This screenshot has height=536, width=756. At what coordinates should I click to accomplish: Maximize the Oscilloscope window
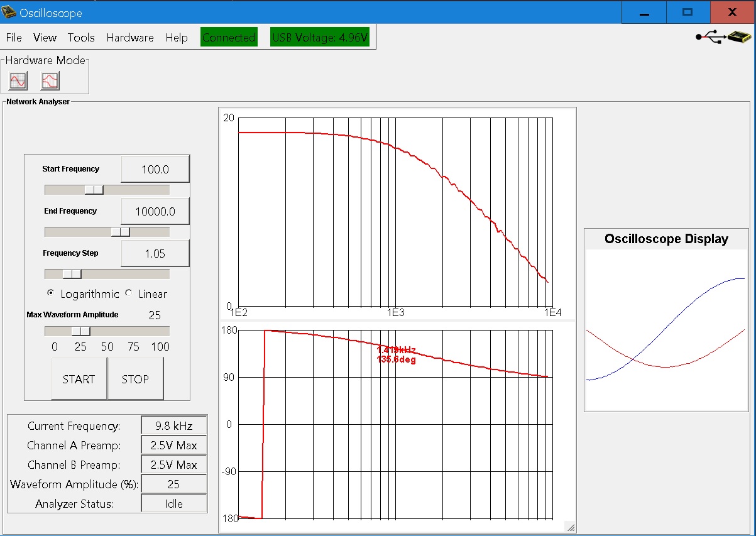point(688,12)
